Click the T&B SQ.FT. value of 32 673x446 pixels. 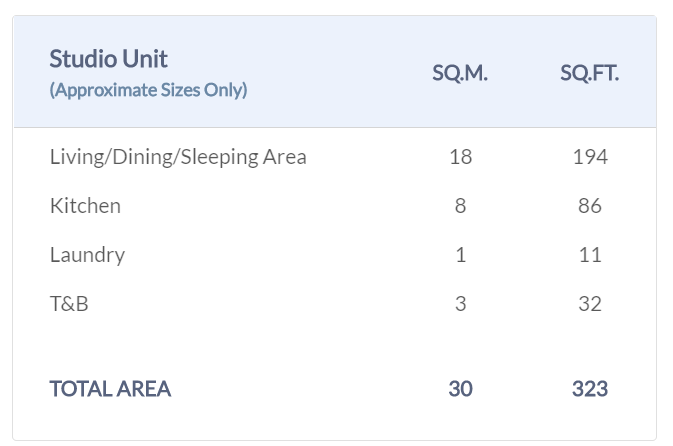pyautogui.click(x=589, y=304)
